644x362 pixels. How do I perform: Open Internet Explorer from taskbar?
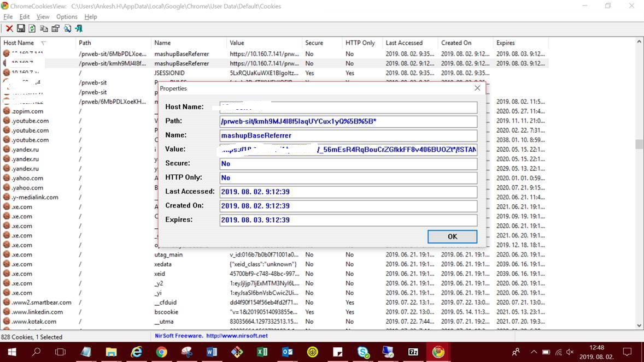pos(136,352)
